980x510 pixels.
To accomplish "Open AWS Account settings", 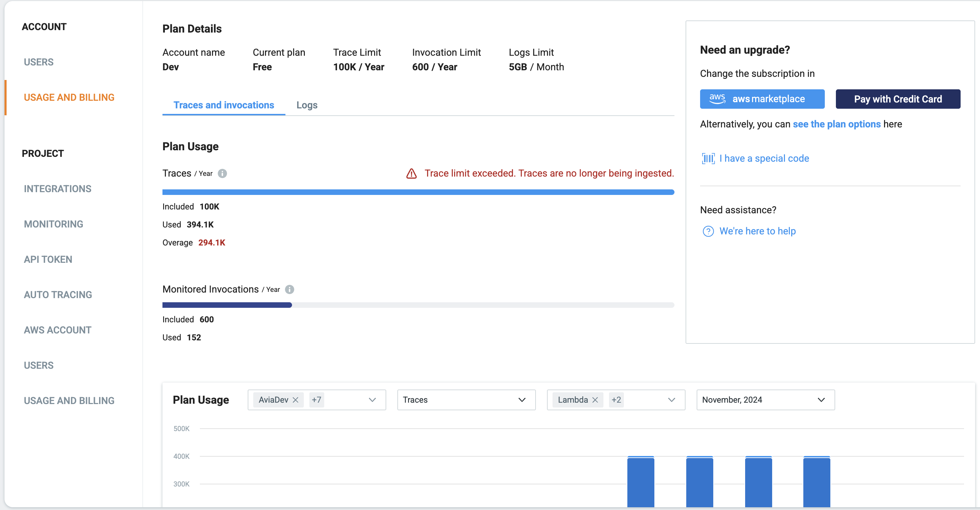I will coord(58,330).
